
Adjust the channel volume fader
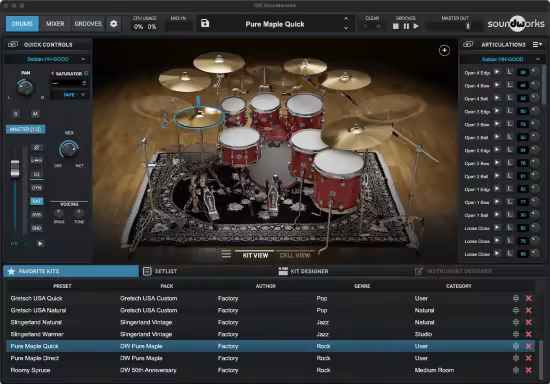tap(15, 169)
